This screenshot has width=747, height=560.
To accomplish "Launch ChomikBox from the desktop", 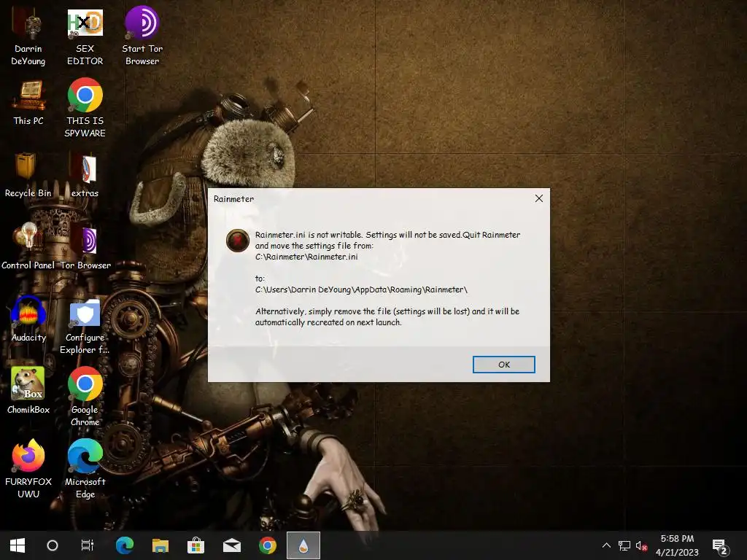I will (28, 391).
